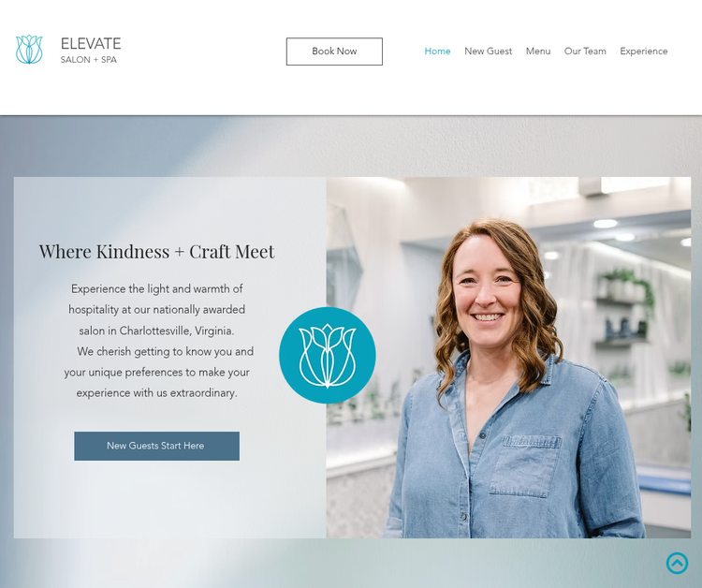Click the denim shirt pocket in the photo

(526, 465)
